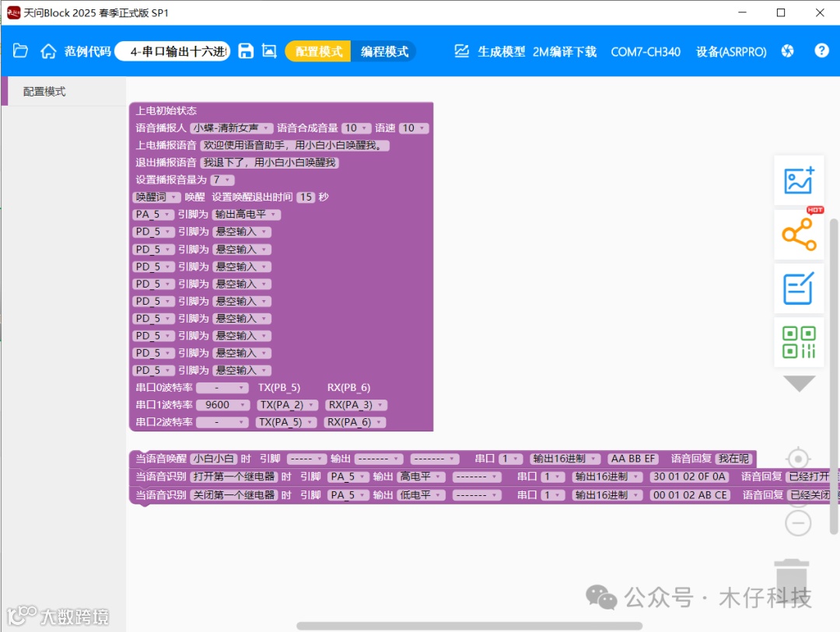
Task: Open 低电平 output dropdown
Action: pos(421,495)
